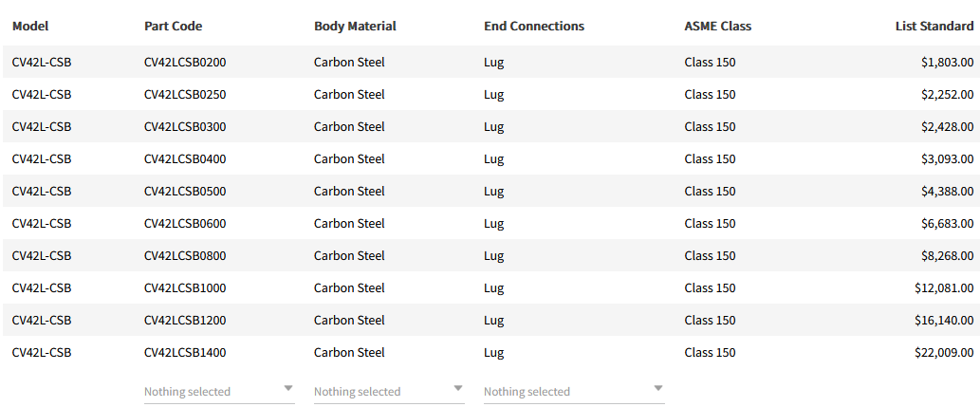Click the End Connections column header

(533, 26)
